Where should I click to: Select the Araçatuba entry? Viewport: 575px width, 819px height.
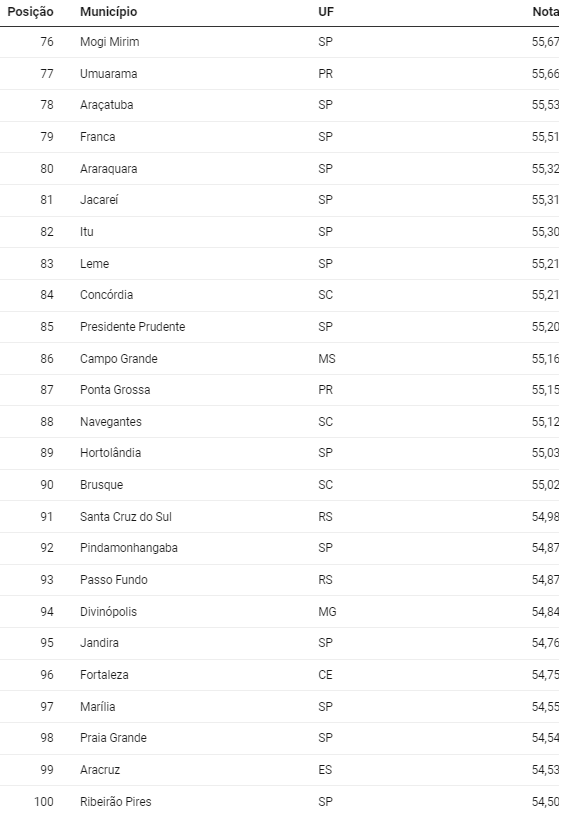[107, 105]
